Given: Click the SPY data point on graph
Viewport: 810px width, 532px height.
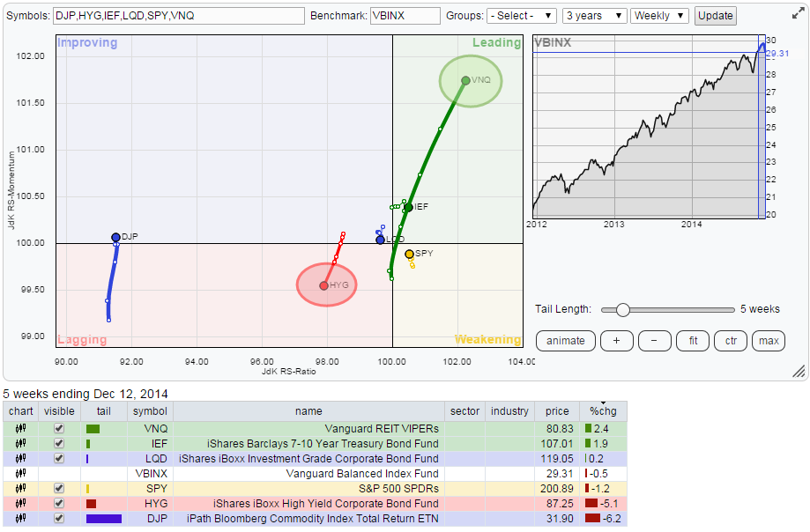Looking at the screenshot, I should 409,254.
